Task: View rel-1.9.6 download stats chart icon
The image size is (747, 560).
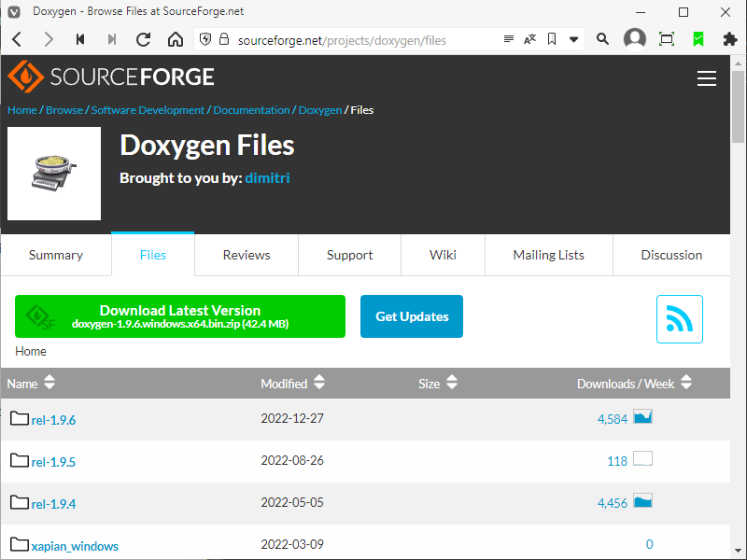Action: tap(642, 417)
